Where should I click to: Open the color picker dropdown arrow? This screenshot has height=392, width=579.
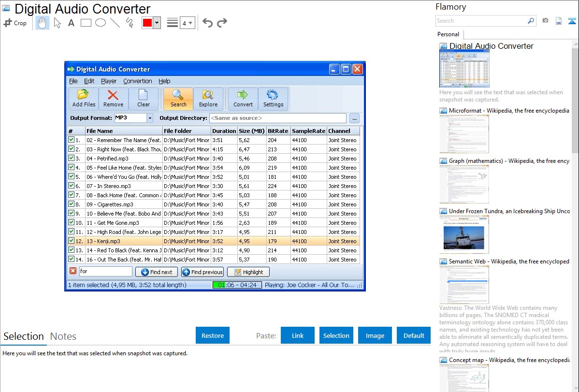pos(157,23)
